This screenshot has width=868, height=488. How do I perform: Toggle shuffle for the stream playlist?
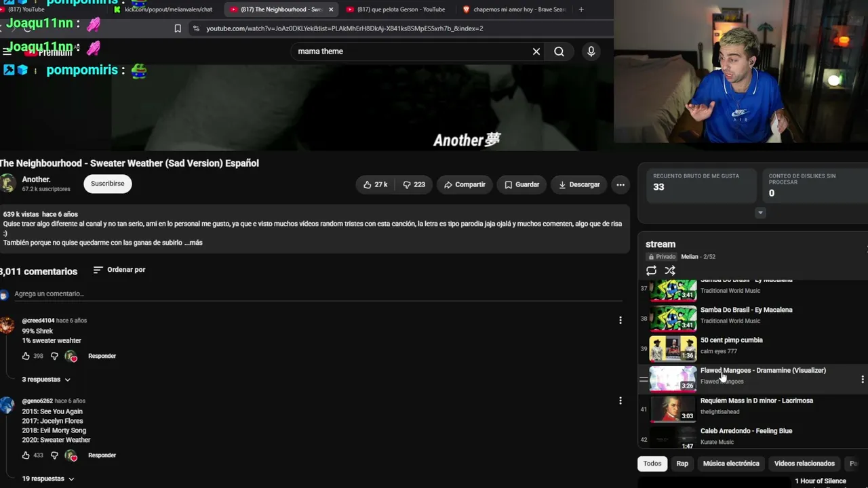pos(670,270)
